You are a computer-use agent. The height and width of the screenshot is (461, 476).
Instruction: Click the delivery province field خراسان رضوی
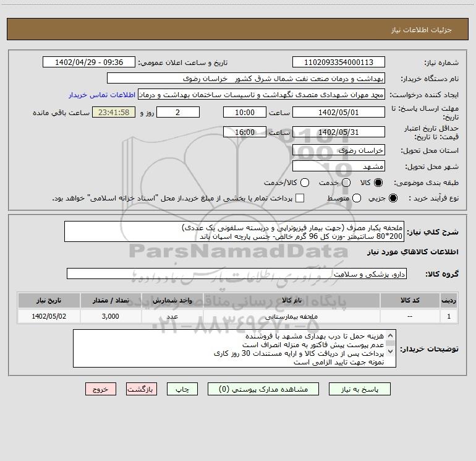(339, 150)
